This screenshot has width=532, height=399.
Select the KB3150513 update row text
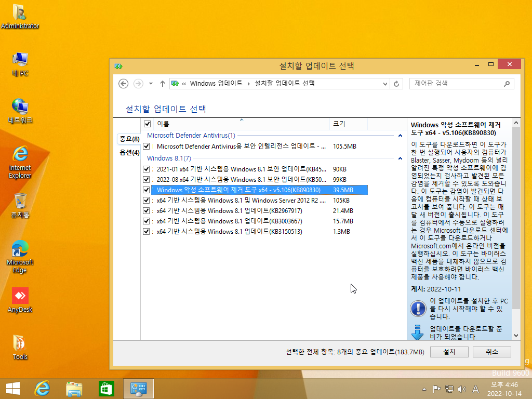coord(229,231)
